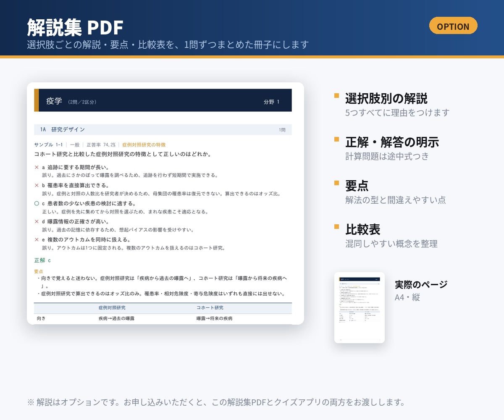Click the subtitle under 解説集 PDF
Viewport: 504px width, 420px height.
click(168, 45)
